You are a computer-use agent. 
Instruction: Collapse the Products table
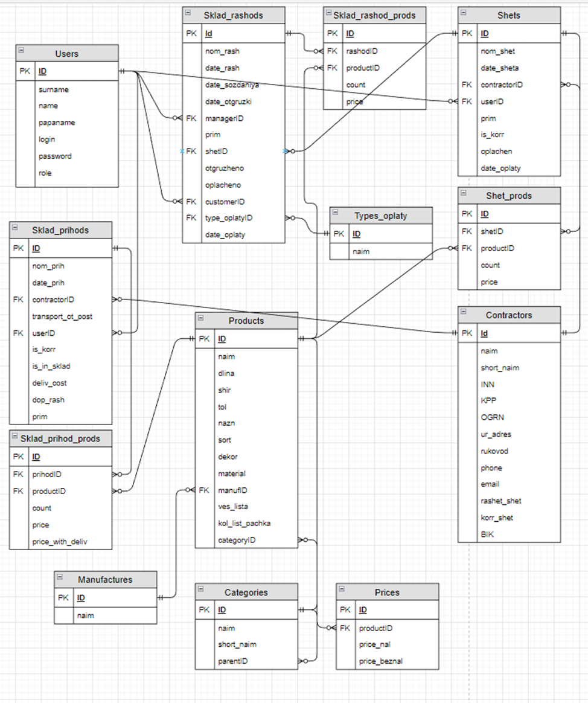(x=201, y=318)
